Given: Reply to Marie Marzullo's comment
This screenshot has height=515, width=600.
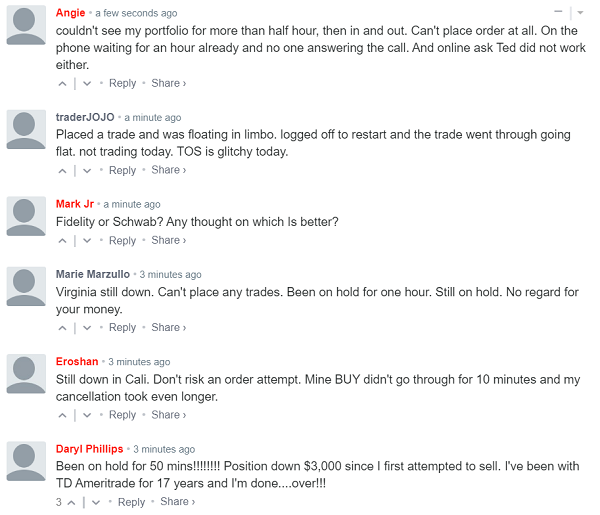Looking at the screenshot, I should (x=122, y=328).
